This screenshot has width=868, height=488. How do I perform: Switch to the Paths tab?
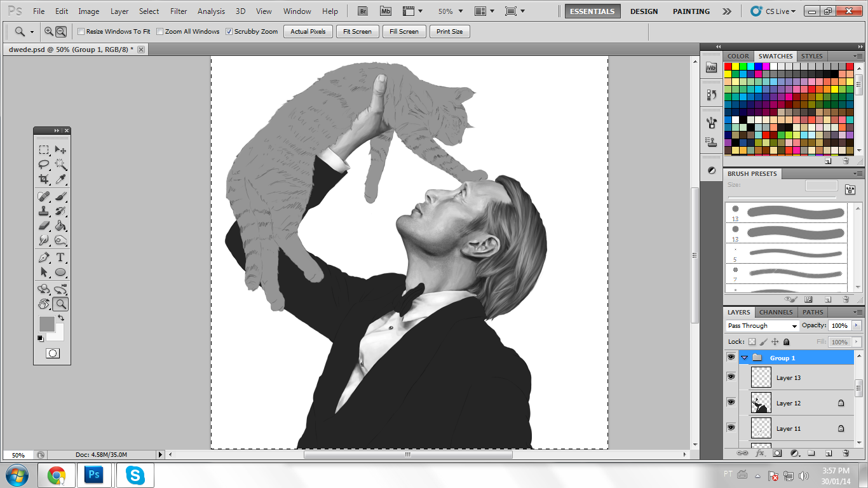(x=813, y=312)
